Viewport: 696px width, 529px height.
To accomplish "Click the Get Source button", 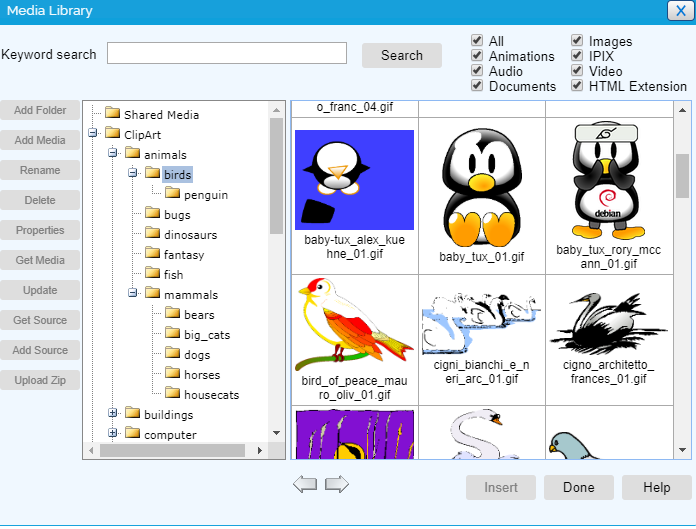I will (x=40, y=320).
